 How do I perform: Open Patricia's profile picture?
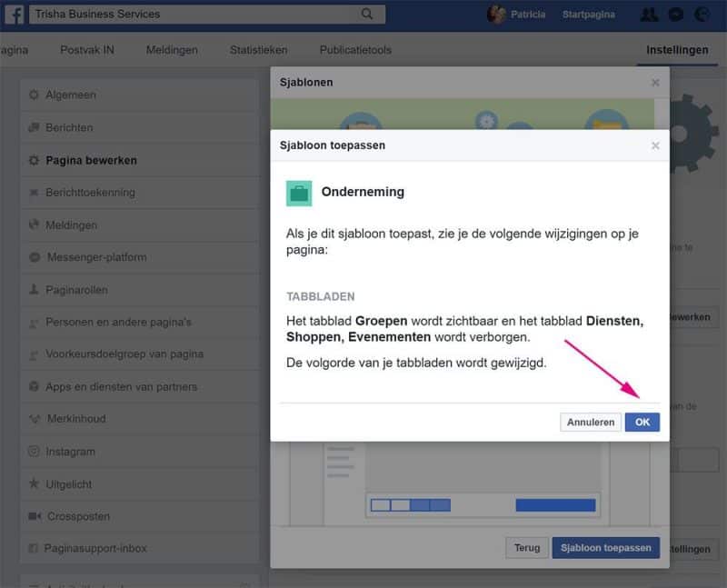point(496,15)
